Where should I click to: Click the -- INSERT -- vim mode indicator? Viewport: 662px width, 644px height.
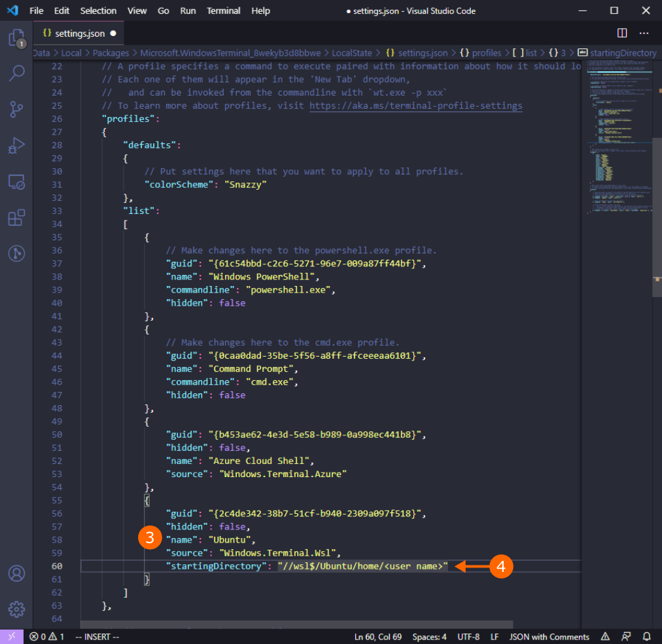97,636
